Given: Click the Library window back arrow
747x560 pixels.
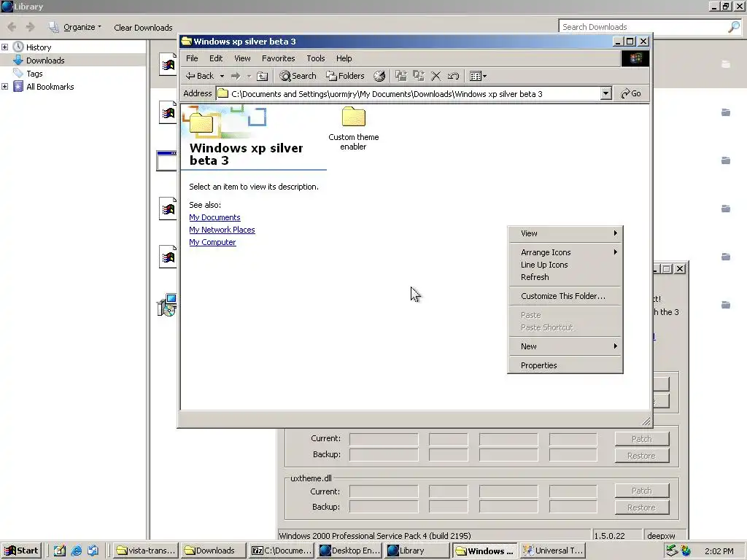Looking at the screenshot, I should click(12, 27).
